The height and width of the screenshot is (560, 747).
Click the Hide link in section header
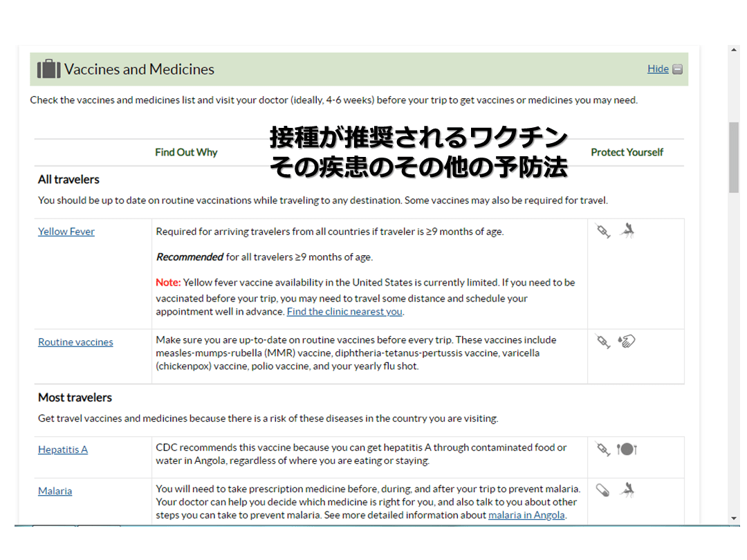pos(658,68)
